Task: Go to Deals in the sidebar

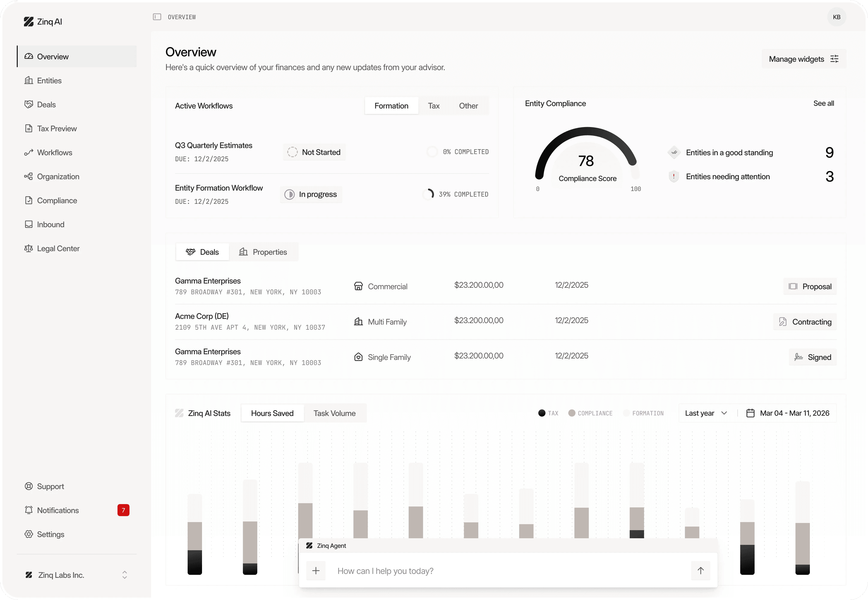Action: (x=77, y=105)
